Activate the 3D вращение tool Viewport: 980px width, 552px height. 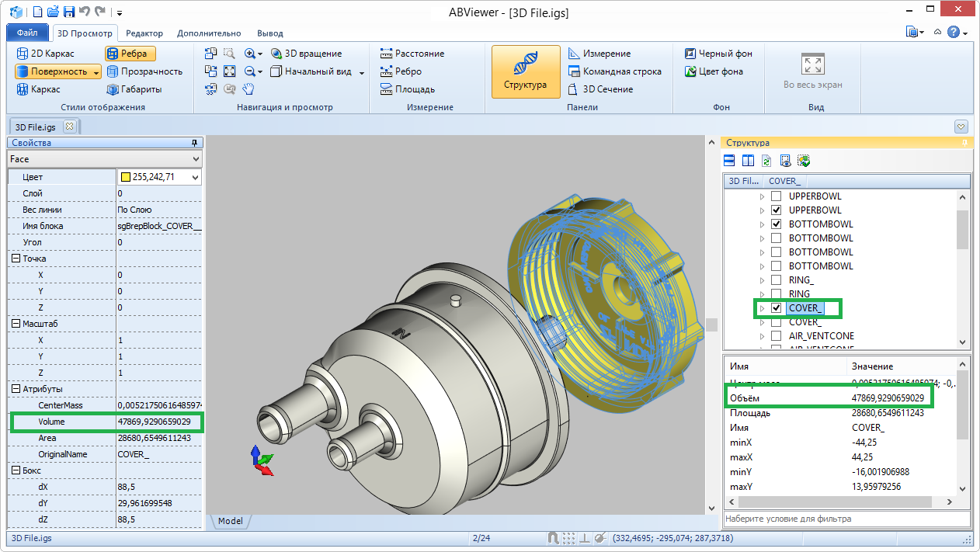coord(306,54)
